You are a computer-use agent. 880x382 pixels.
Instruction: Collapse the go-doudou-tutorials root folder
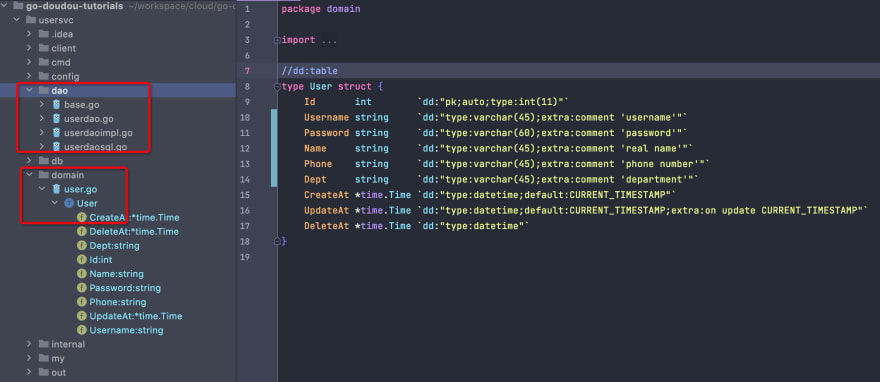4,6
